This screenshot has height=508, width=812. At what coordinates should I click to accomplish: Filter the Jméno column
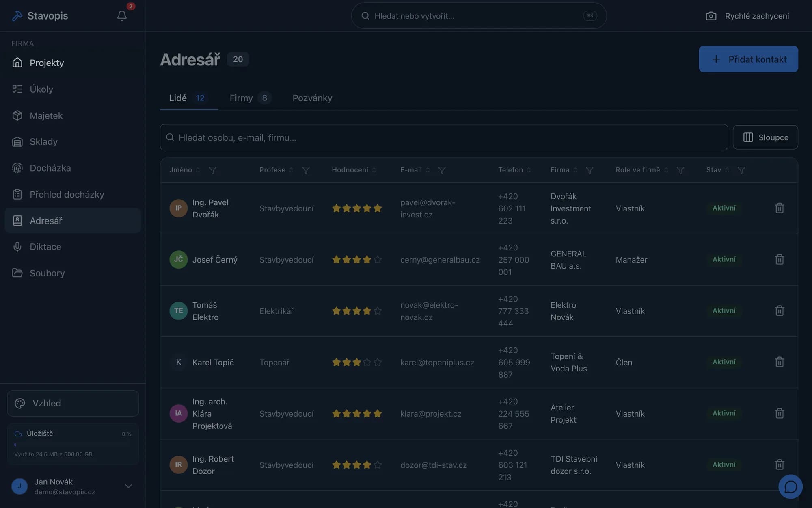click(212, 170)
